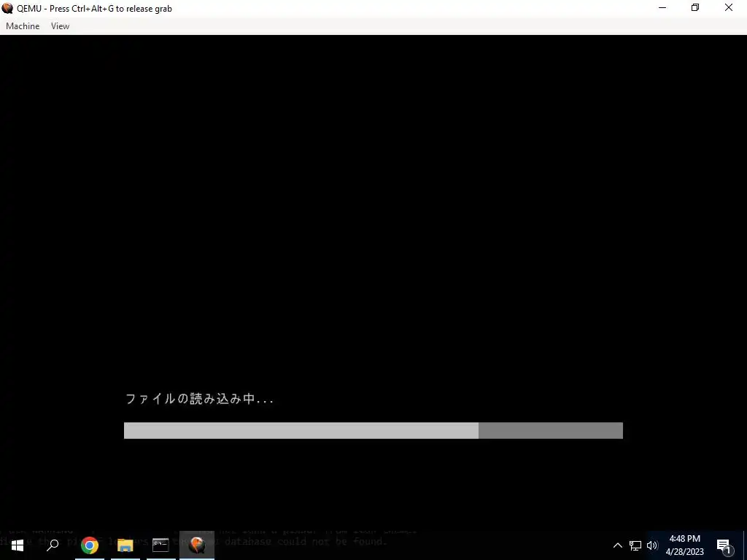Select QEMU icon in taskbar
The width and height of the screenshot is (747, 560).
[x=197, y=545]
